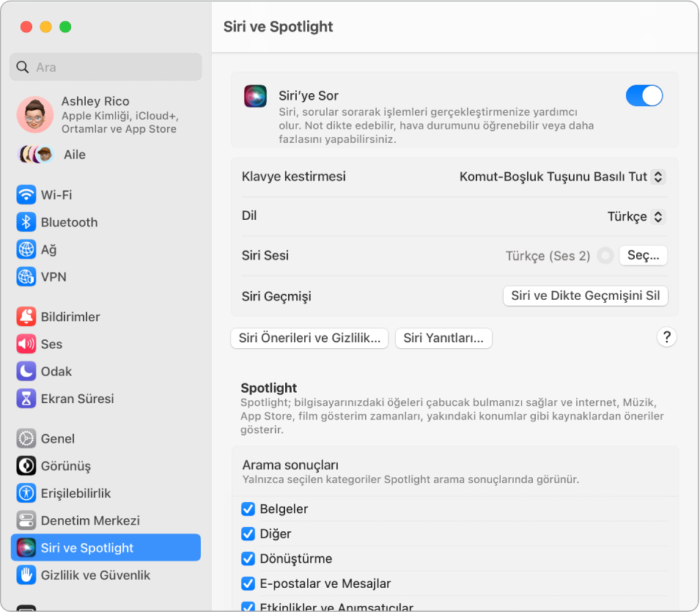The height and width of the screenshot is (612, 700).
Task: Open Siri Sesi options with Seç button
Action: pyautogui.click(x=643, y=255)
